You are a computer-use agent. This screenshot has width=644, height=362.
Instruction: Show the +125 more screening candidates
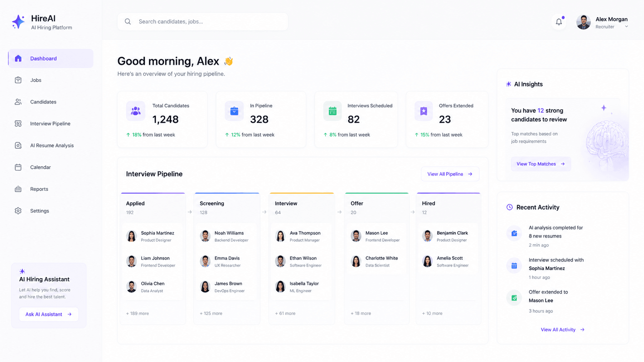click(211, 314)
